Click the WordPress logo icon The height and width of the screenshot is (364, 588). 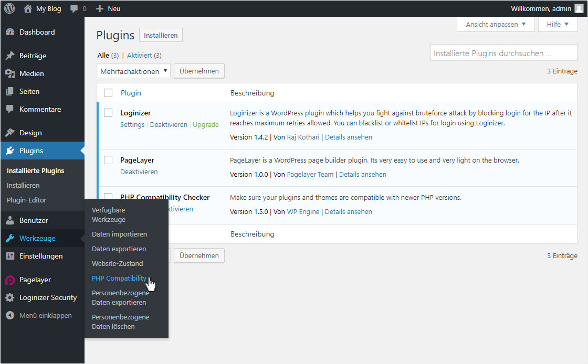click(9, 8)
